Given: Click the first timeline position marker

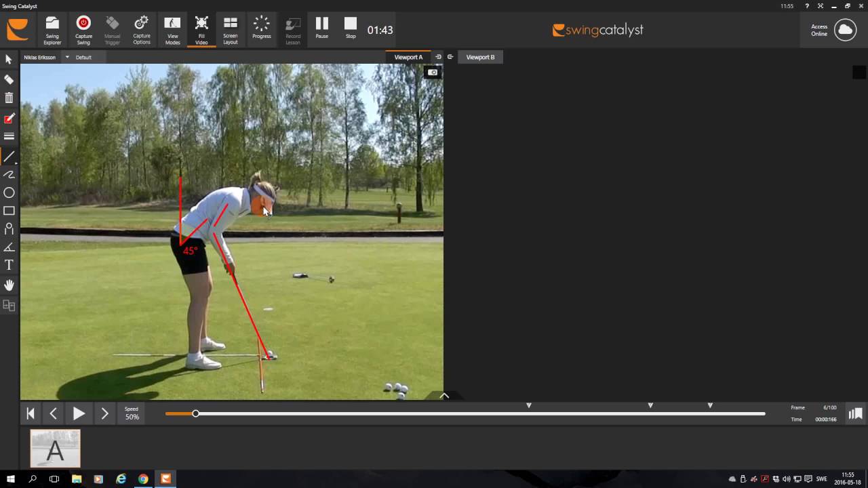Looking at the screenshot, I should (x=529, y=405).
